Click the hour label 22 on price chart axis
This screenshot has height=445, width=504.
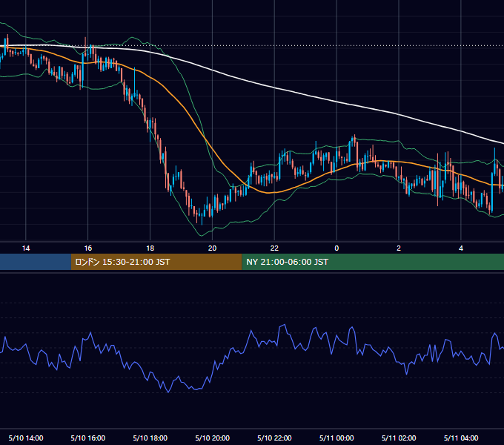[x=274, y=248]
